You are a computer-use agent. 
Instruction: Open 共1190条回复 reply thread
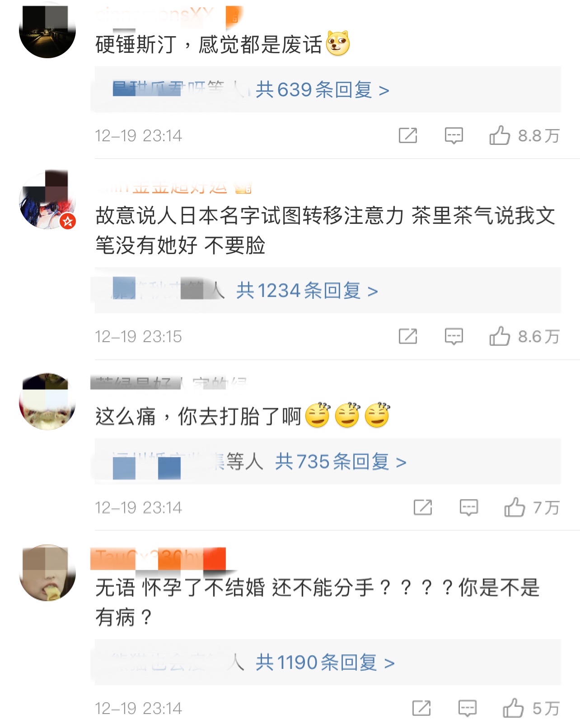(x=325, y=663)
